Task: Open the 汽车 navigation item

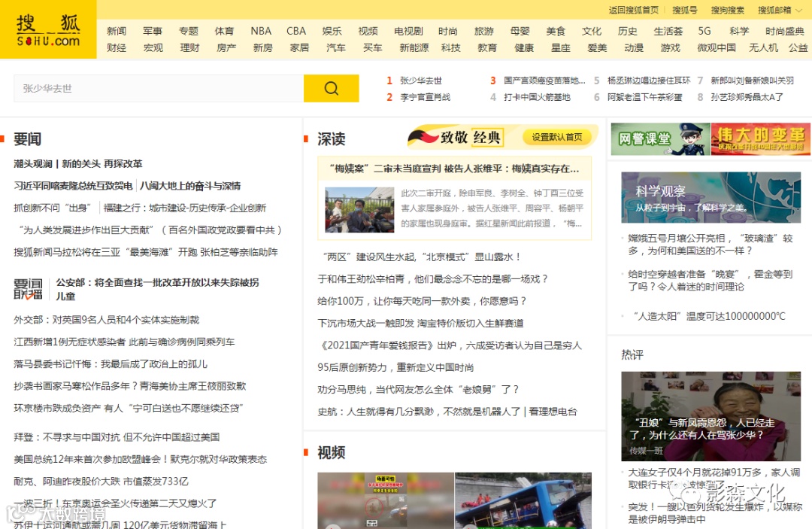Action: (336, 47)
